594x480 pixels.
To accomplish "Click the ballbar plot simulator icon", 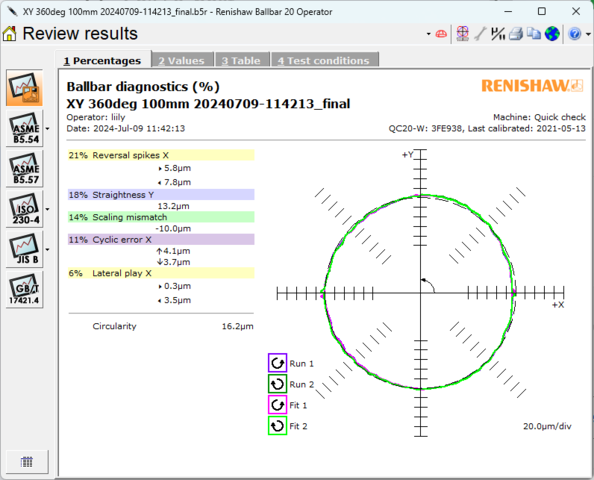I will 463,33.
